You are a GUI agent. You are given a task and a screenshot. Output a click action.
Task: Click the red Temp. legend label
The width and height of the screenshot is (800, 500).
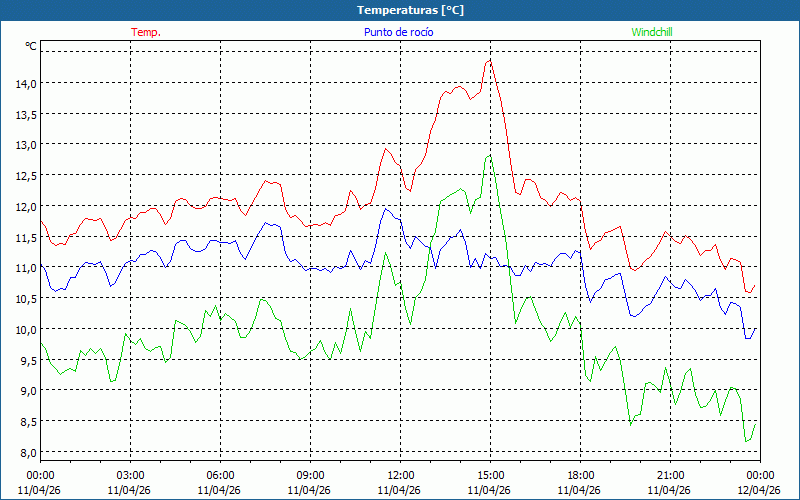click(145, 32)
